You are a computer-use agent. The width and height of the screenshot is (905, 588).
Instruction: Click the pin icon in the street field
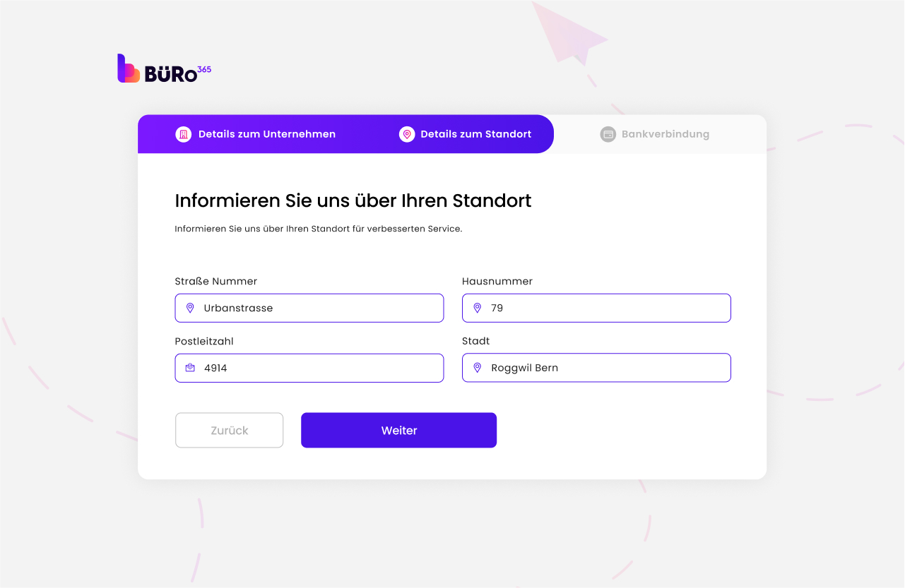click(x=190, y=308)
